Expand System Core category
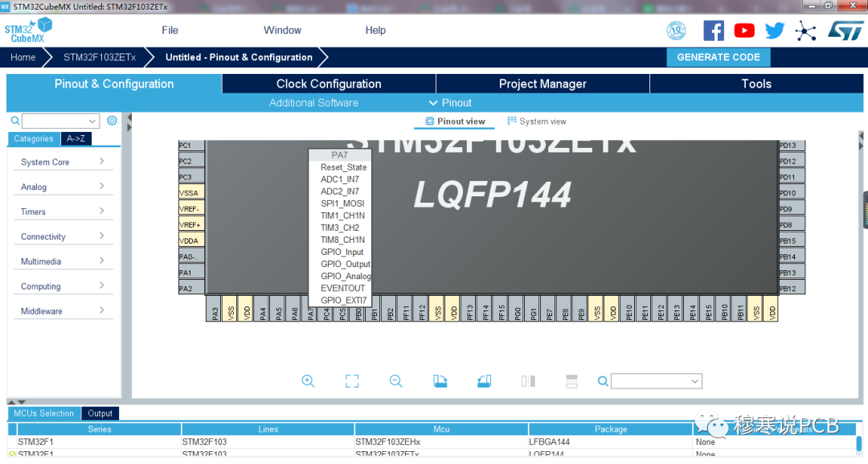The height and width of the screenshot is (464, 868). pos(63,162)
